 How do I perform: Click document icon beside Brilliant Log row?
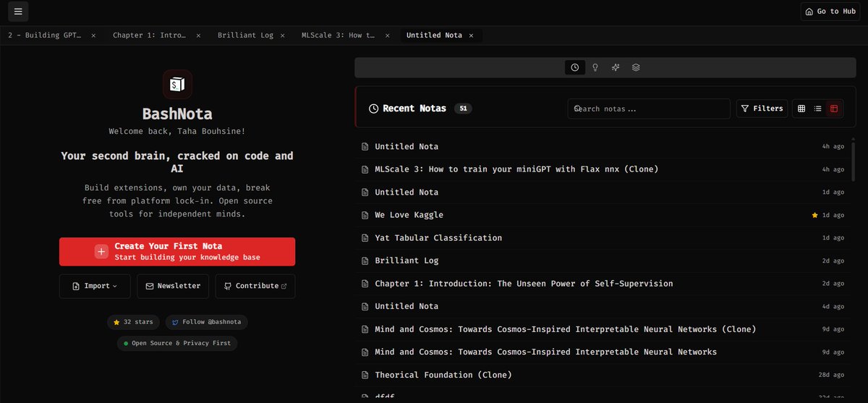(365, 260)
